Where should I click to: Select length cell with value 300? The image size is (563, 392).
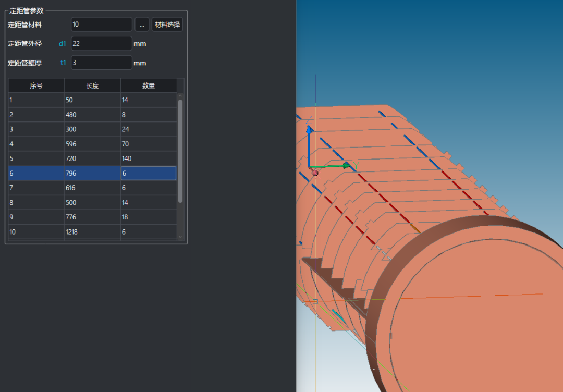point(92,129)
